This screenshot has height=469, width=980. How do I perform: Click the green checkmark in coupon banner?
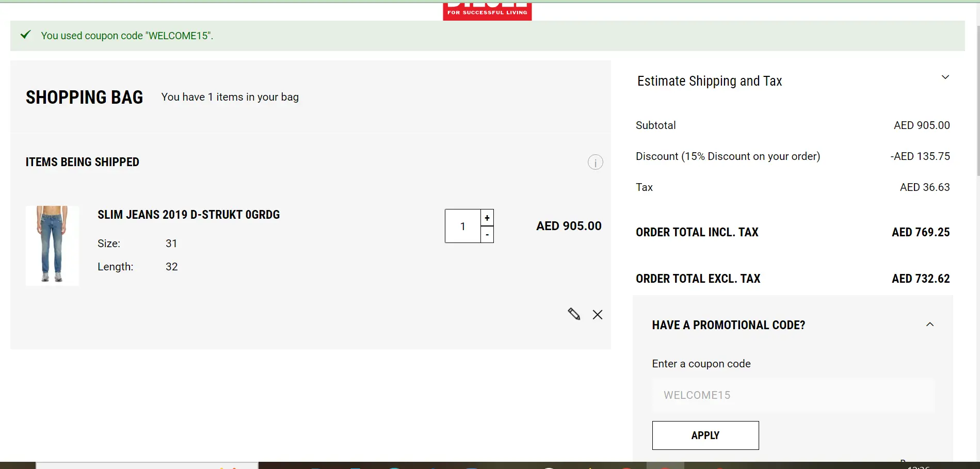pos(25,35)
